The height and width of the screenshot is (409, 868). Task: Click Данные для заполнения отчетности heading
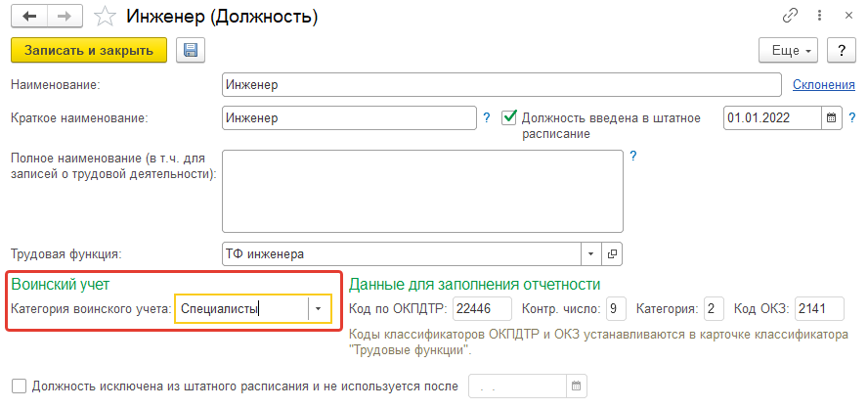(474, 285)
